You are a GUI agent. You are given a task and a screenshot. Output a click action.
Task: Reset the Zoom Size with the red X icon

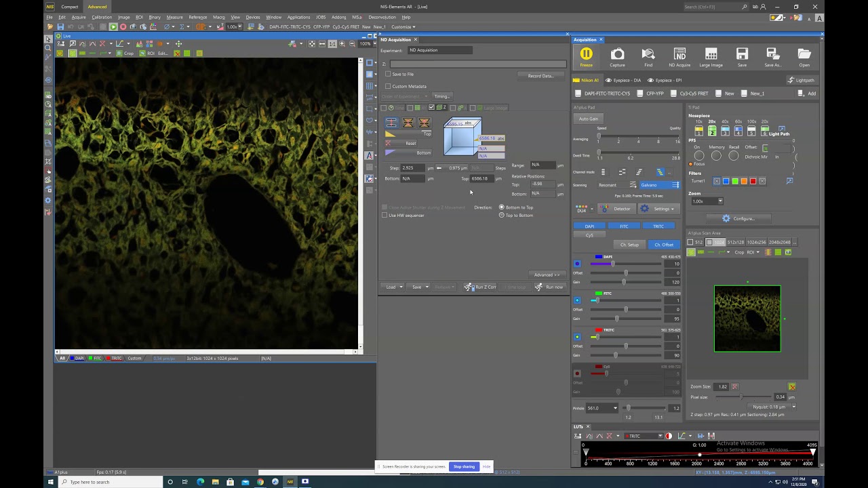734,386
